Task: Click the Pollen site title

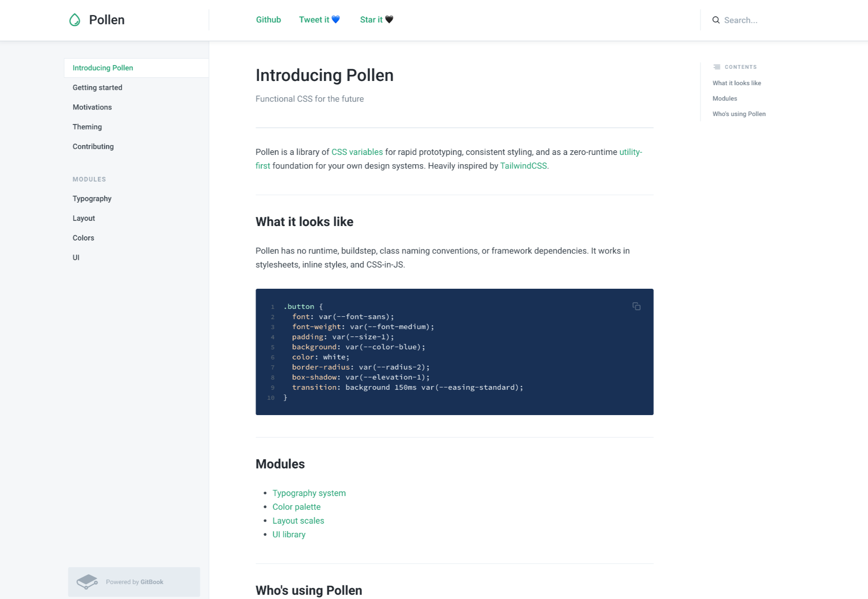Action: pos(107,20)
